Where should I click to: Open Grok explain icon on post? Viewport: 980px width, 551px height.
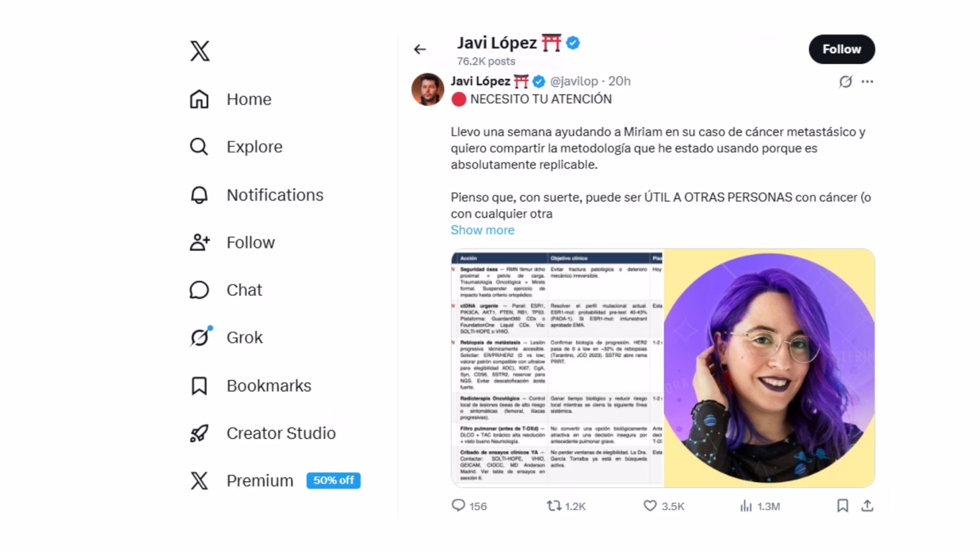[x=845, y=82]
